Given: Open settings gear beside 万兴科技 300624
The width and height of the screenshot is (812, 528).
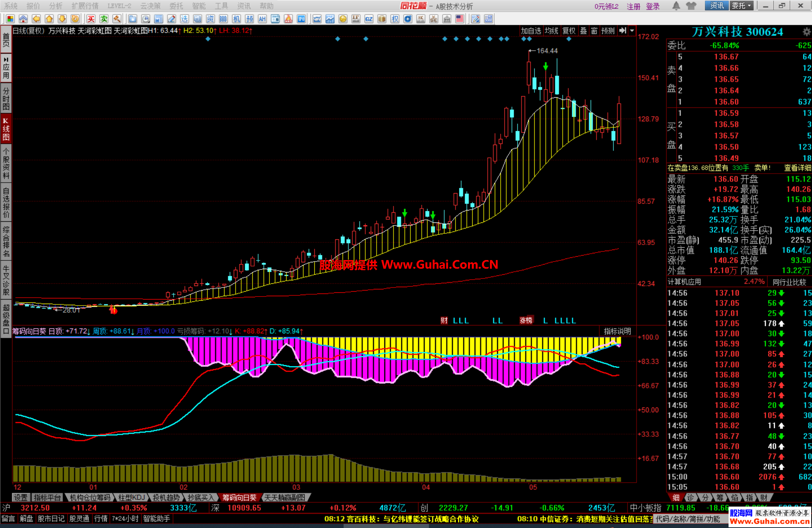Looking at the screenshot, I should pos(806,32).
